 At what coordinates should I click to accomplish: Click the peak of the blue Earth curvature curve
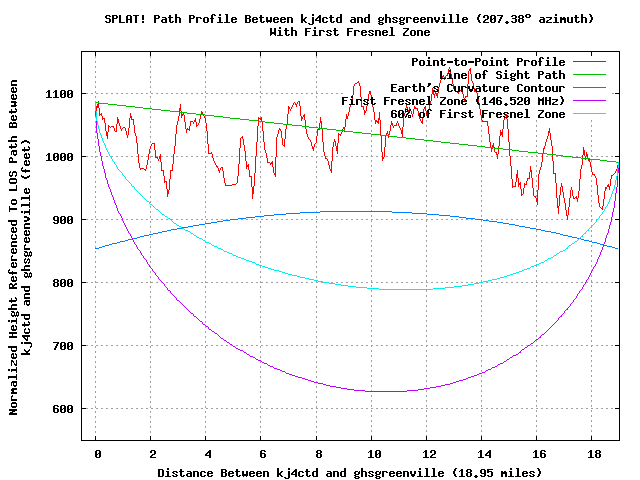pos(358,211)
